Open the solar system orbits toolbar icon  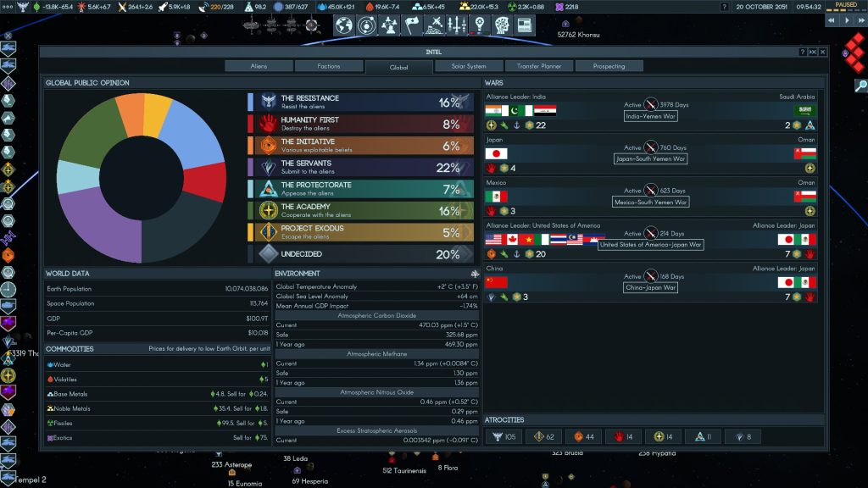366,25
